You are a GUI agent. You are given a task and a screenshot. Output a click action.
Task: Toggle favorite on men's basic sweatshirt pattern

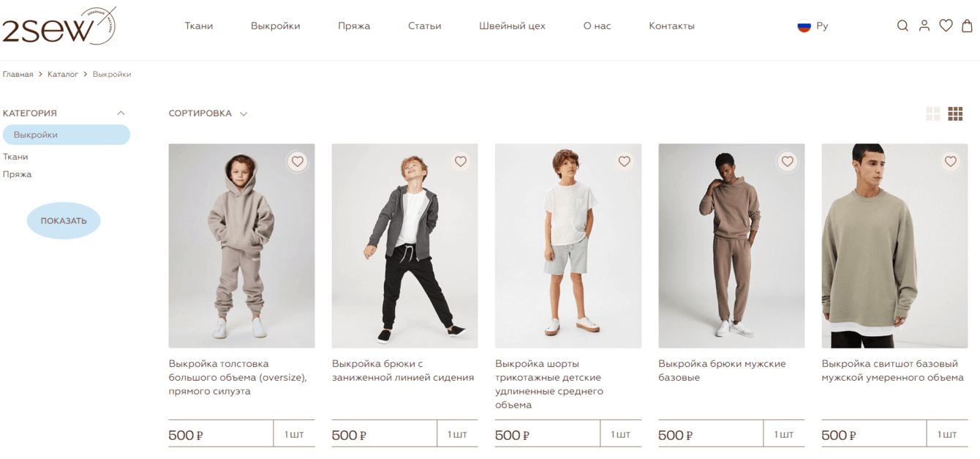[x=950, y=161]
